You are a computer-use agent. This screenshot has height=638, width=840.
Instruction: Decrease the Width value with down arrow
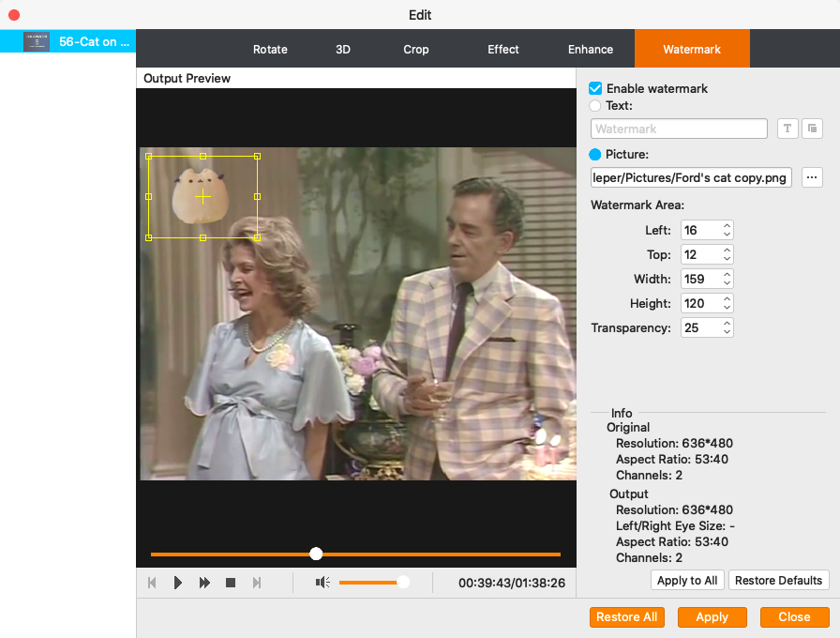point(727,283)
